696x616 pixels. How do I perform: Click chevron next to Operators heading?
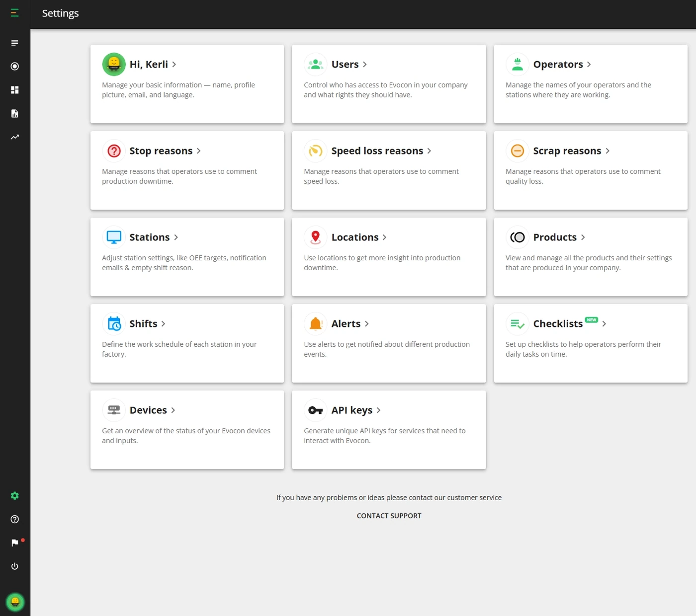[589, 65]
